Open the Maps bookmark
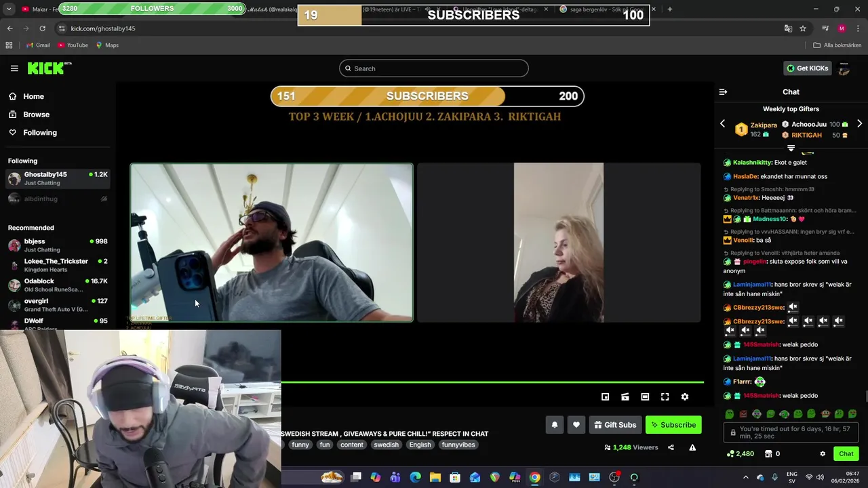The height and width of the screenshot is (488, 868). coord(107,45)
